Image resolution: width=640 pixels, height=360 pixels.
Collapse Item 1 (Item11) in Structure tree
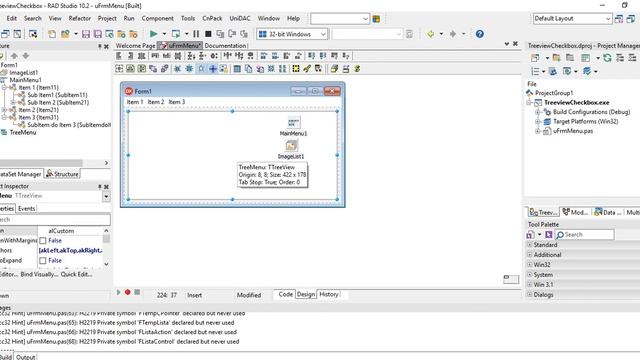click(x=4, y=87)
